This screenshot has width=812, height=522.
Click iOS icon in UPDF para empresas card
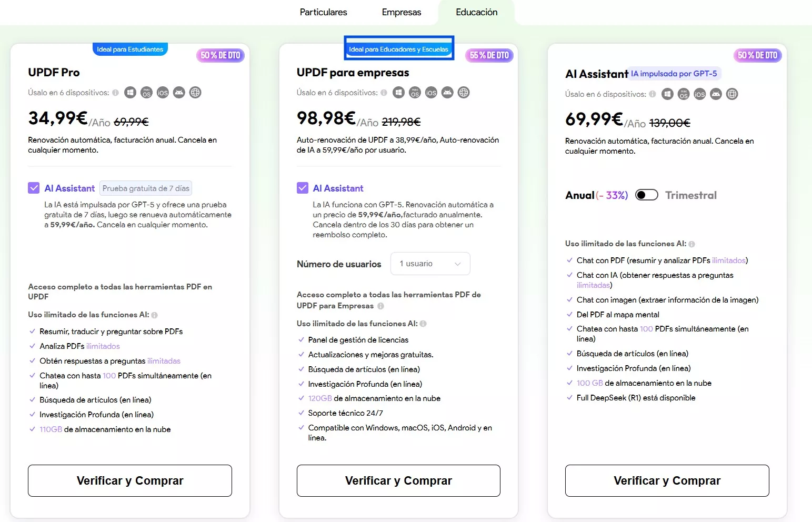pos(431,93)
